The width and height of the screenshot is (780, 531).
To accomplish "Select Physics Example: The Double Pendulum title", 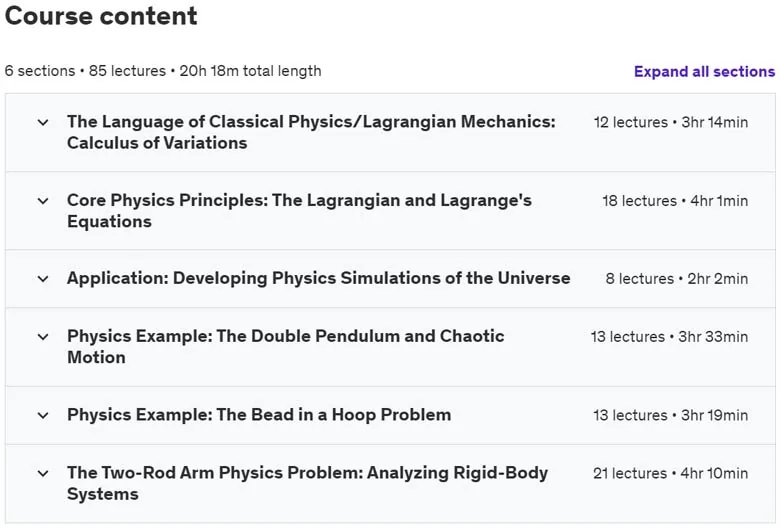I will tap(286, 346).
